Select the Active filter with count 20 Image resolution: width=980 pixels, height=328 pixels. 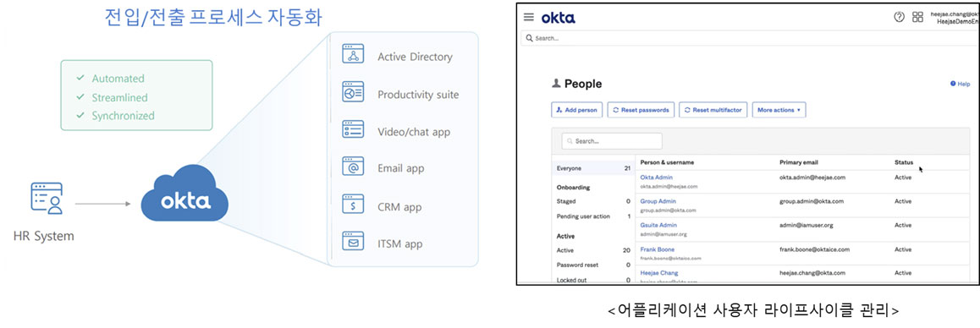coord(593,250)
